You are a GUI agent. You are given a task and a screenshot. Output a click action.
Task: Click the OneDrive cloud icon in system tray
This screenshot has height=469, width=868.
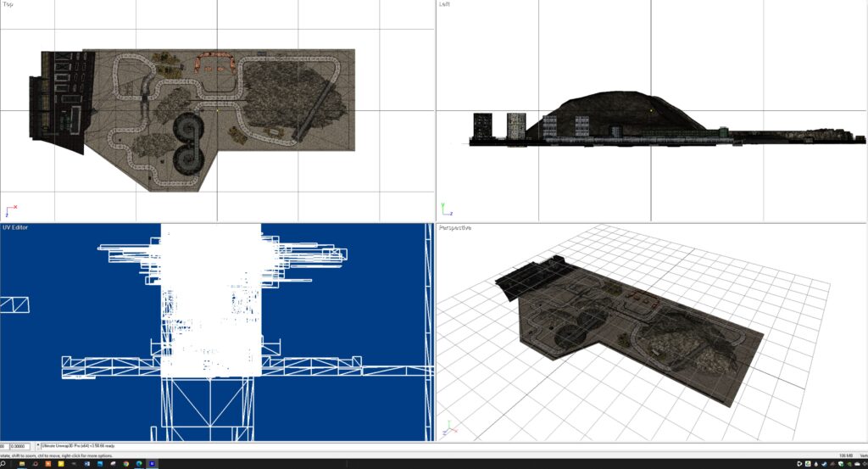857,464
